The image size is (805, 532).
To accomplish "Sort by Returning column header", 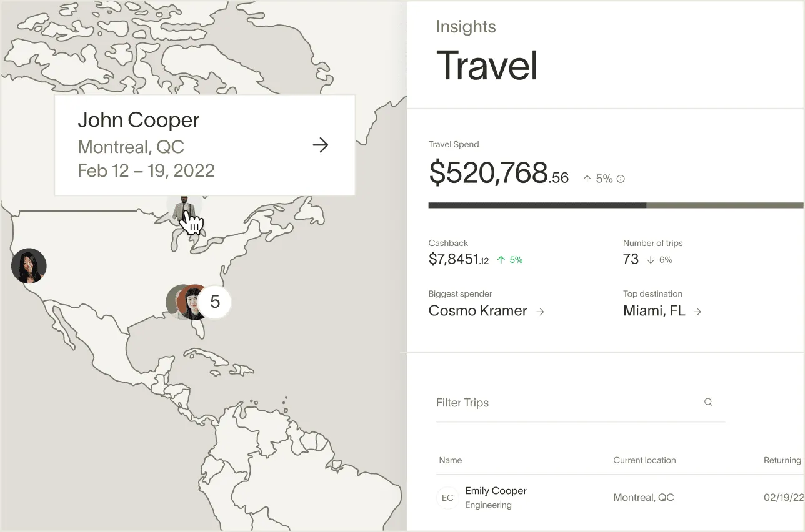I will point(782,460).
